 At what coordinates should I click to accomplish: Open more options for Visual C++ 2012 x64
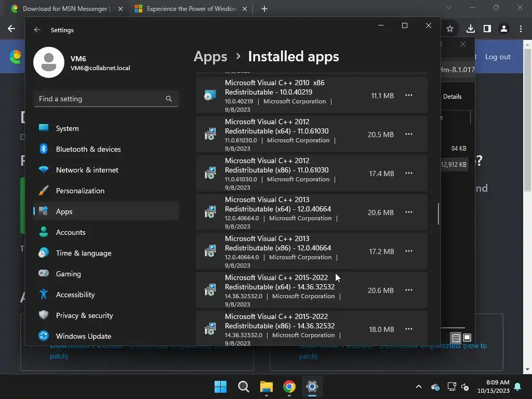pyautogui.click(x=409, y=135)
